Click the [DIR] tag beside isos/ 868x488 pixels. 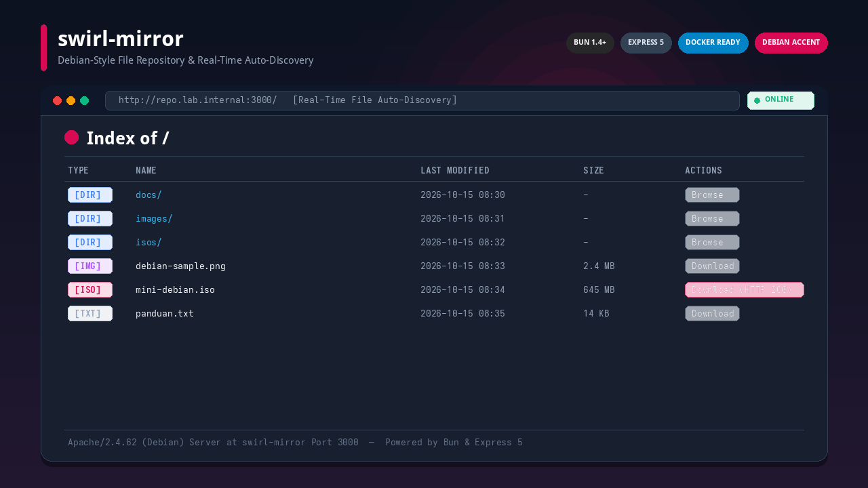90,243
